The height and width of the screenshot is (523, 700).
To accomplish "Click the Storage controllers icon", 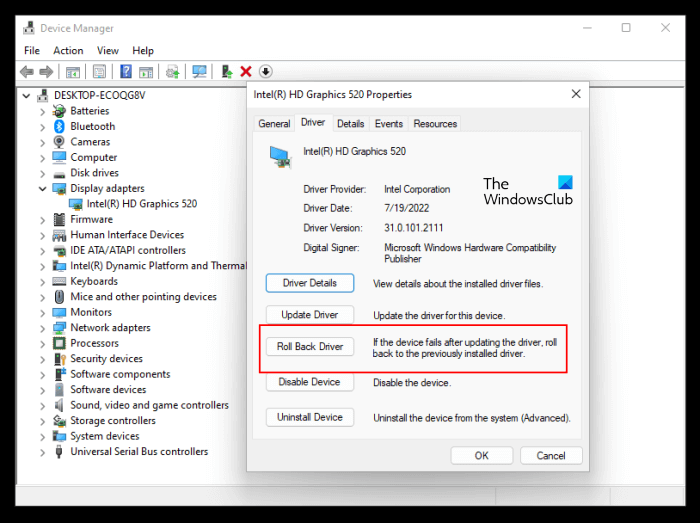I will tap(59, 420).
